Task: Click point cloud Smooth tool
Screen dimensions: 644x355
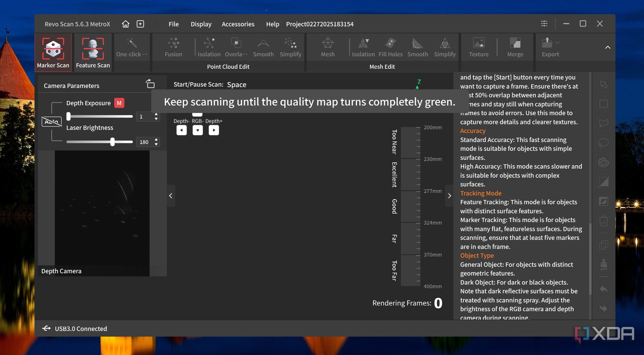Action: click(x=263, y=47)
